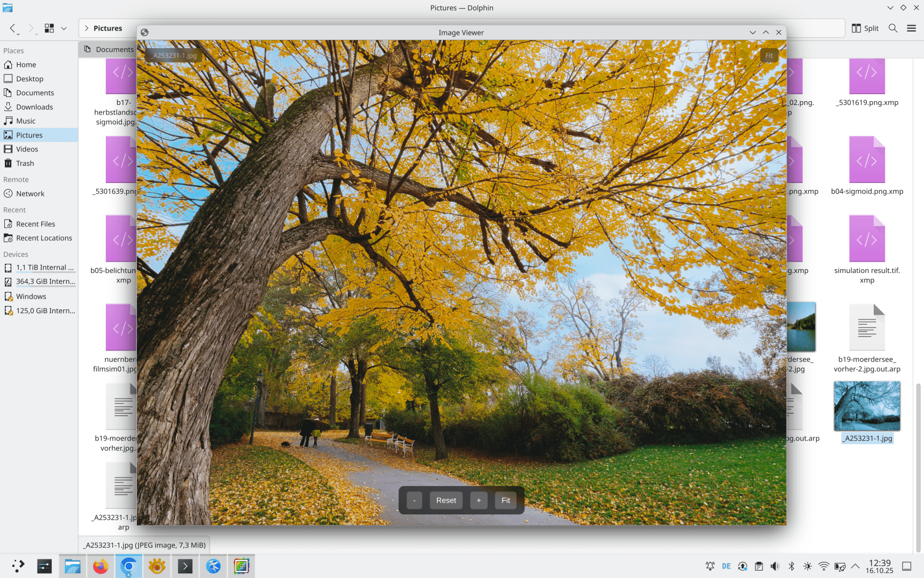This screenshot has width=924, height=578.
Task: Toggle Split view in Dolphin
Action: coord(865,28)
